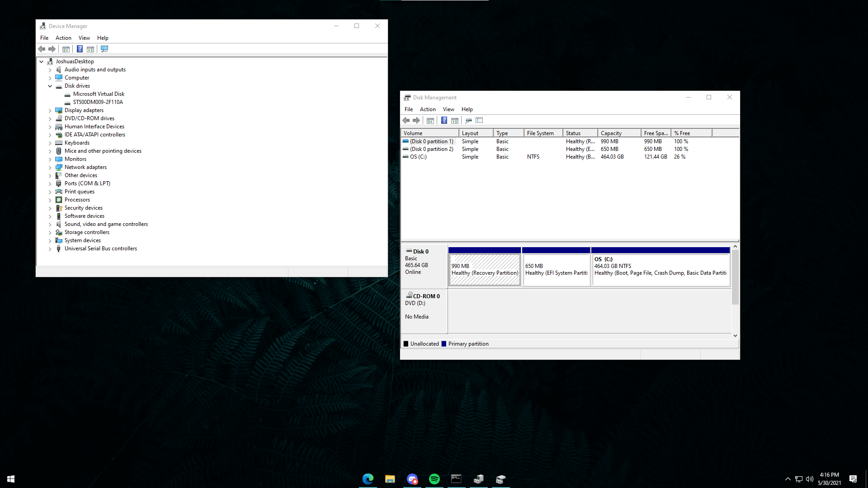This screenshot has width=868, height=488.
Task: Expand Universal Serial Bus controllers node
Action: [x=50, y=249]
